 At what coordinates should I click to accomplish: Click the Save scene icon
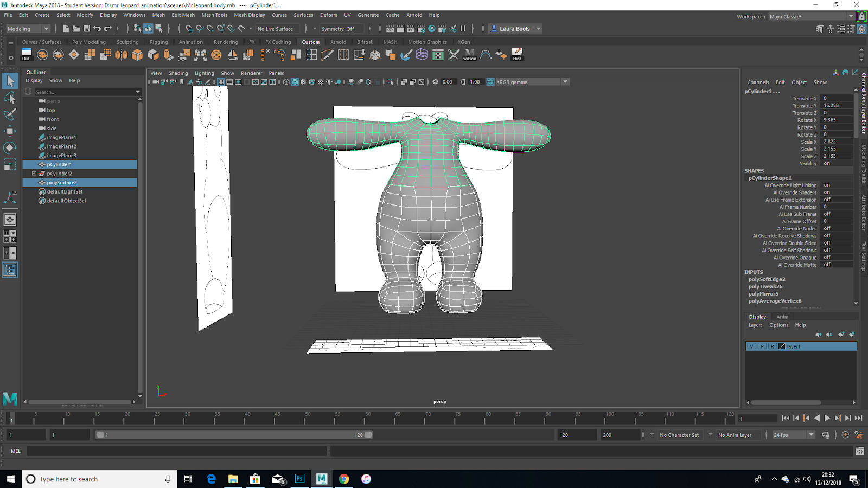pos(87,29)
